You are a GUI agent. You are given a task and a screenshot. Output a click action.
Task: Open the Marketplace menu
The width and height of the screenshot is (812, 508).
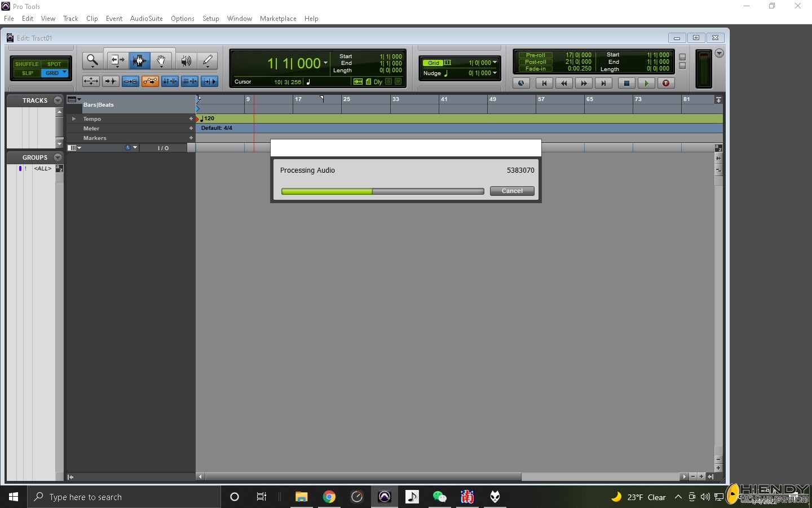pos(278,19)
